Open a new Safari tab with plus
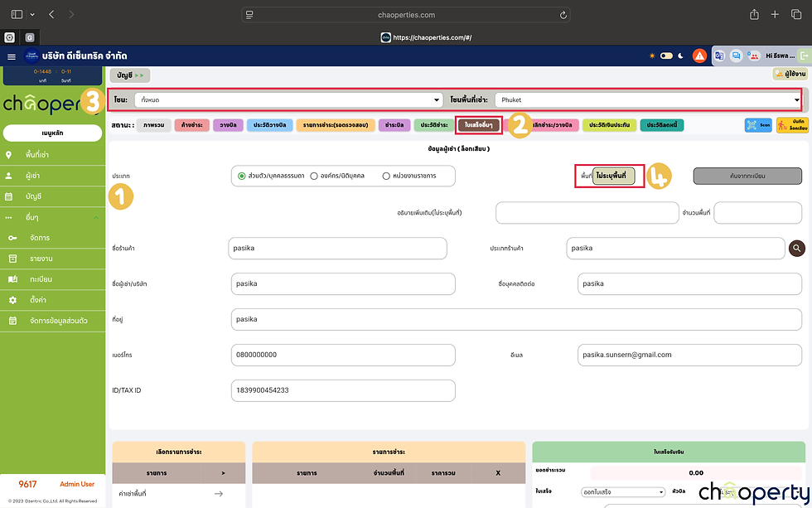812x508 pixels. pyautogui.click(x=775, y=14)
